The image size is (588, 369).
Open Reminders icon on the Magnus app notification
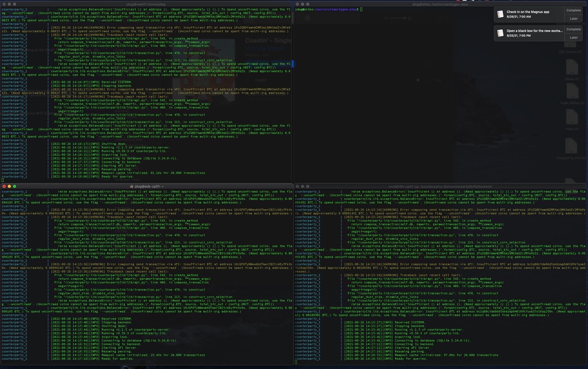500,14
